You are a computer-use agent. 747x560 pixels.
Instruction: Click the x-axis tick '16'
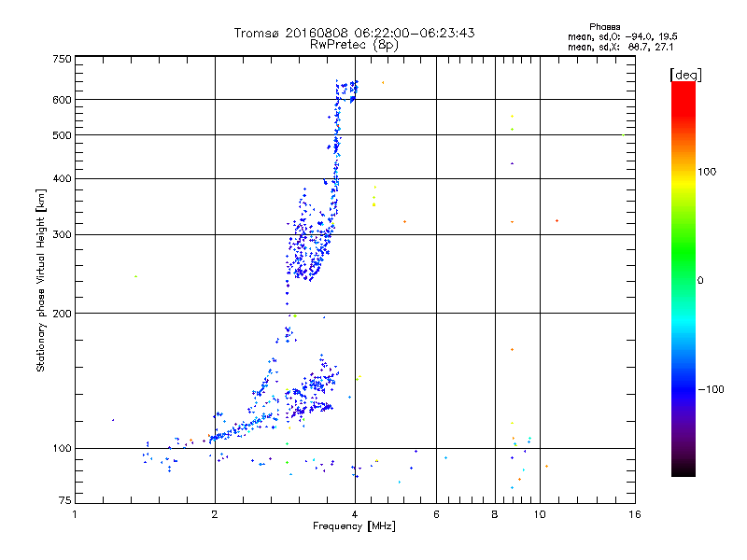pyautogui.click(x=635, y=514)
